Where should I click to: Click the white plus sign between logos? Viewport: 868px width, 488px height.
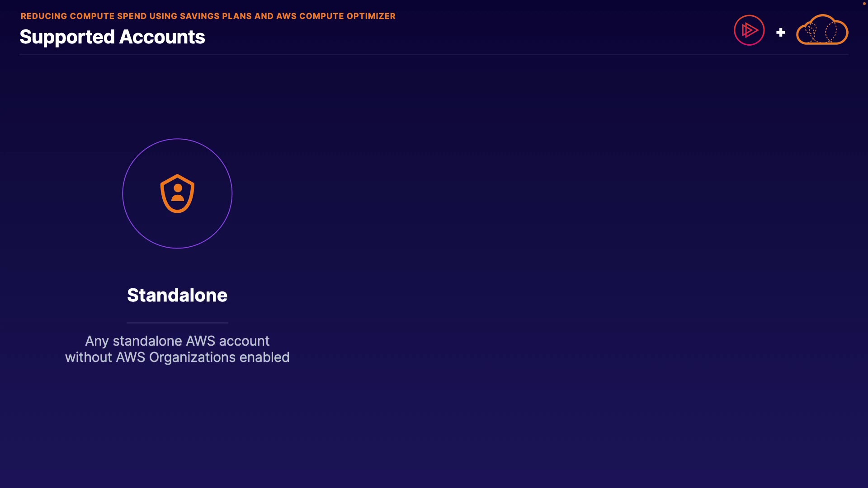781,33
